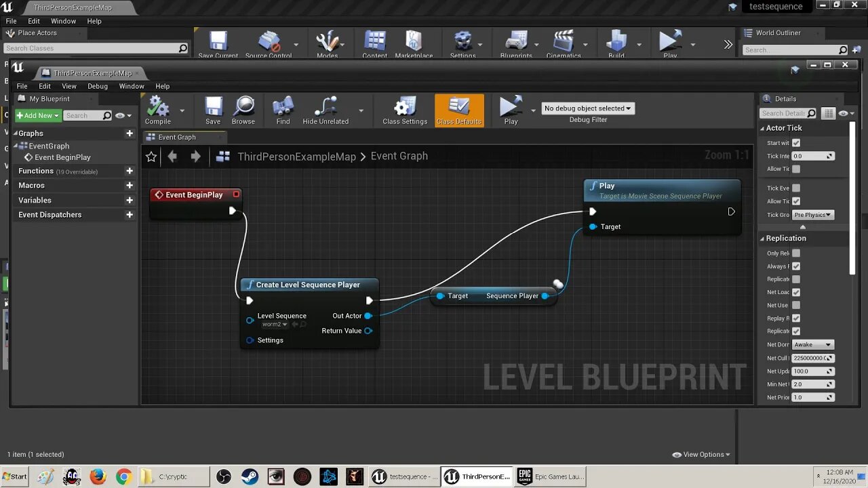The width and height of the screenshot is (868, 488).
Task: Click the Windows Start button
Action: [15, 476]
